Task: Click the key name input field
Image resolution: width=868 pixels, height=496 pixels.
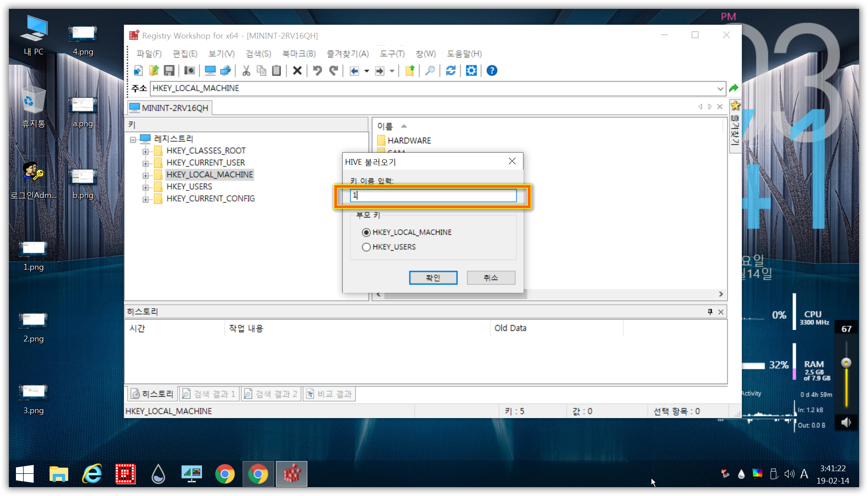Action: (433, 195)
